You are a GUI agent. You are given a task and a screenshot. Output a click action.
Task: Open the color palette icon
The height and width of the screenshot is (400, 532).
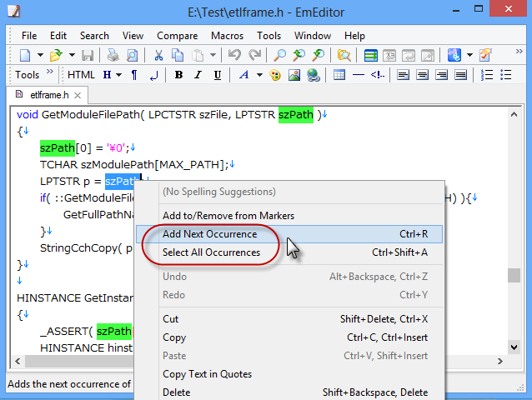tap(275, 75)
